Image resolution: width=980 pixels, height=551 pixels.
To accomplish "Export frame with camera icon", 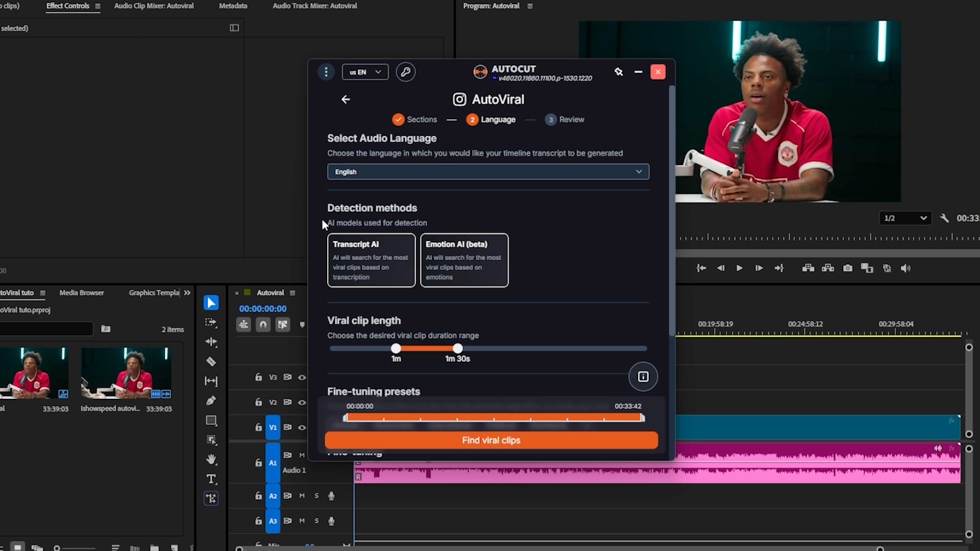I will (848, 268).
